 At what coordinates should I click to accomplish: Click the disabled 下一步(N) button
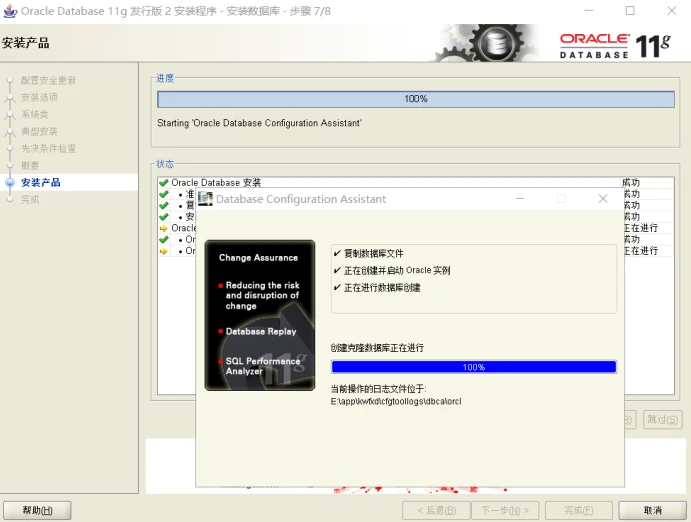505,511
